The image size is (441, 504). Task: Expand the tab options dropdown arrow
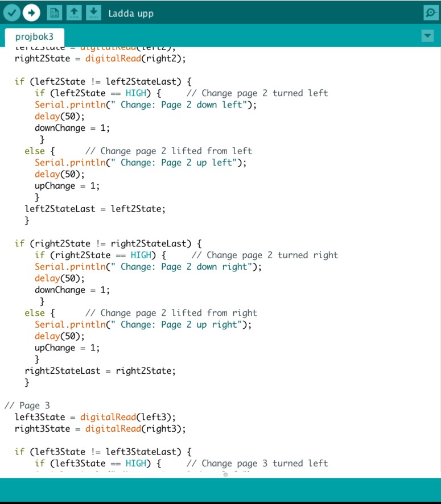[x=427, y=36]
